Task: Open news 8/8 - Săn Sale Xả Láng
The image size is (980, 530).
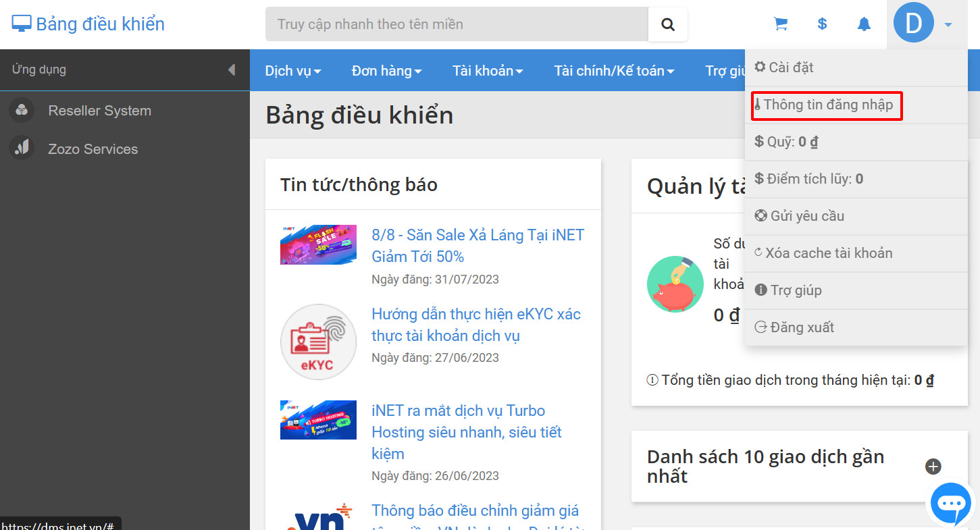Action: pos(478,246)
